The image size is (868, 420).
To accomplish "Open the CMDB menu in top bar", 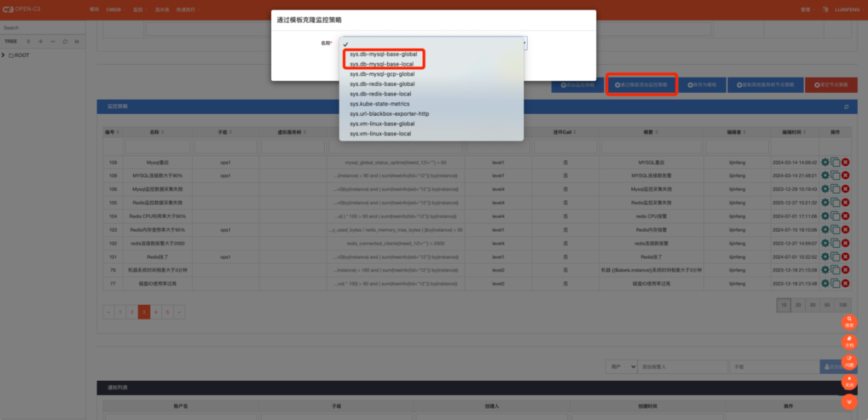I will click(114, 9).
